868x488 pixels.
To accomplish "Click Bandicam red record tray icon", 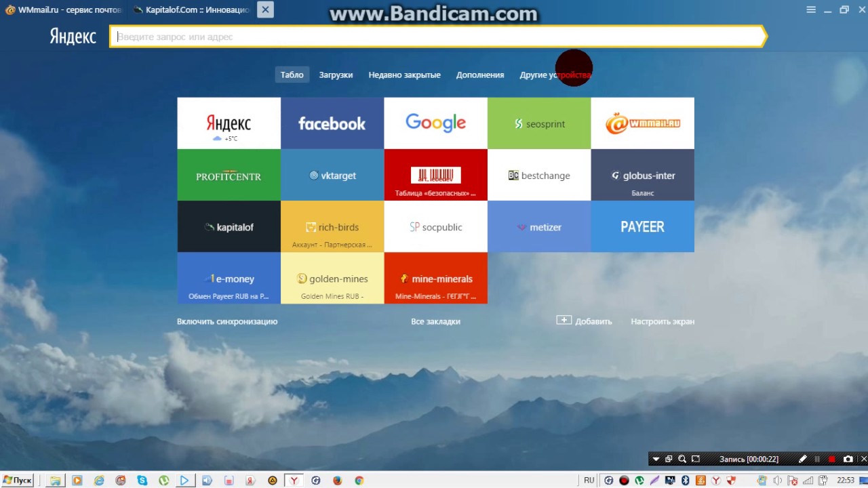I will point(624,481).
